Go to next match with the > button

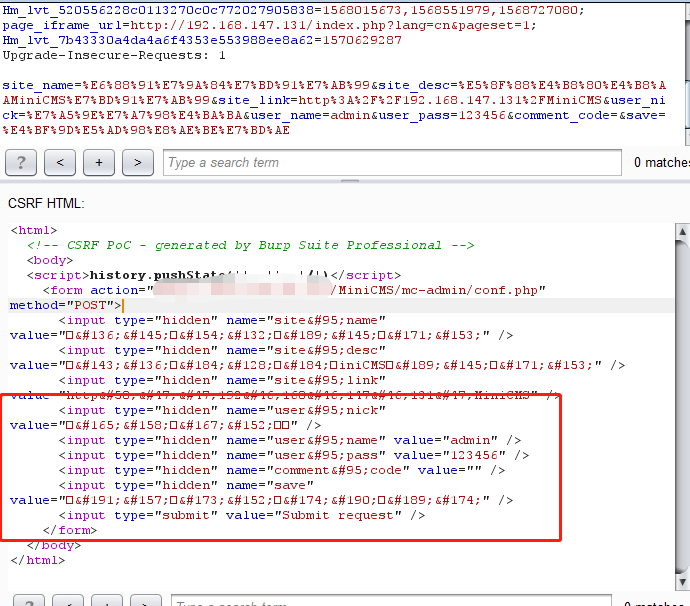coord(138,162)
